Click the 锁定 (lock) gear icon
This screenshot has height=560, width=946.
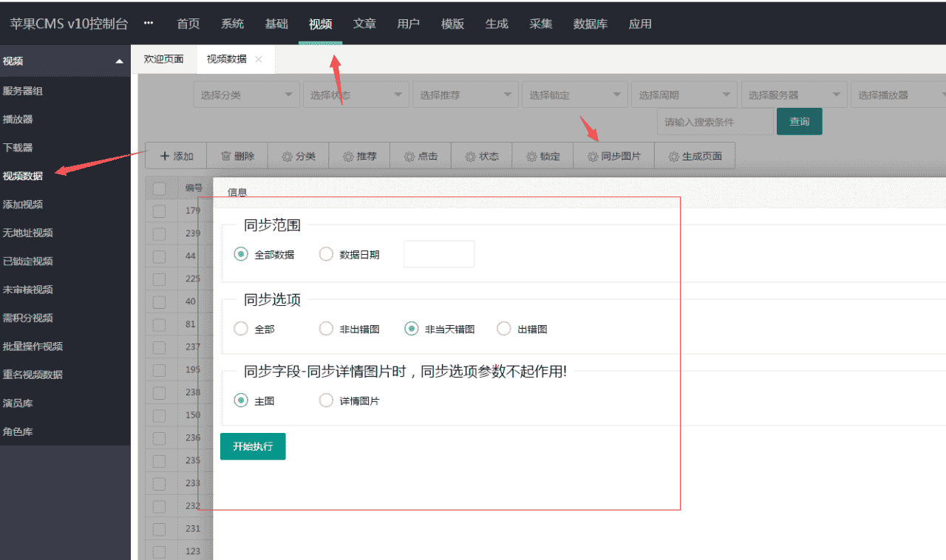pos(542,155)
